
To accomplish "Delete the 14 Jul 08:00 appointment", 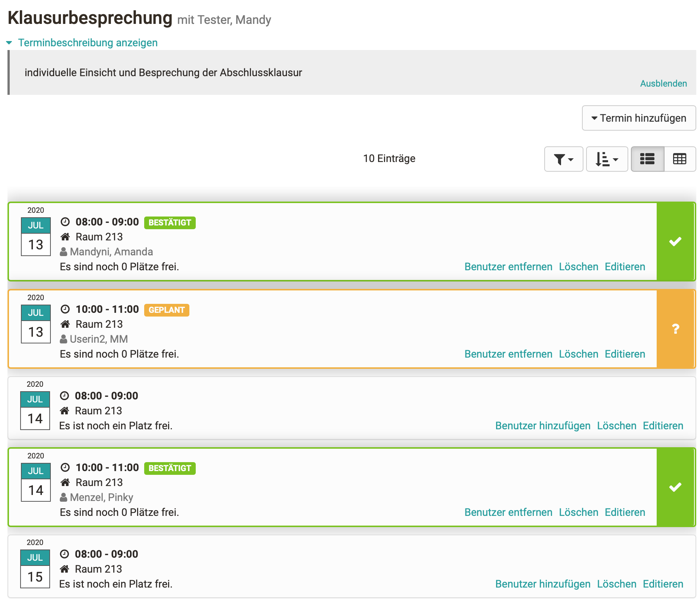I will [616, 426].
